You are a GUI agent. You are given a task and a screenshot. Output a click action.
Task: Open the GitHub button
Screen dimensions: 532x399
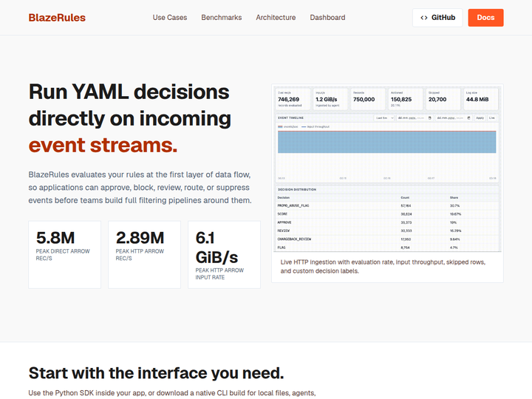click(x=437, y=18)
